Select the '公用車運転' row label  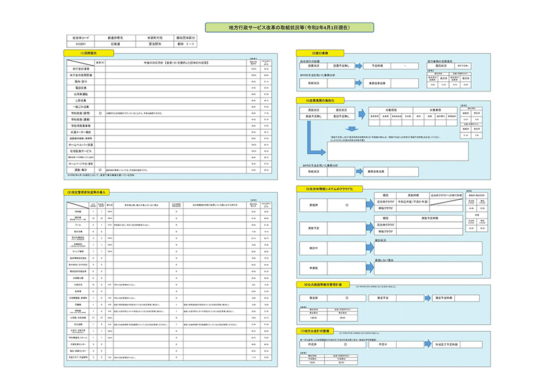81,95
